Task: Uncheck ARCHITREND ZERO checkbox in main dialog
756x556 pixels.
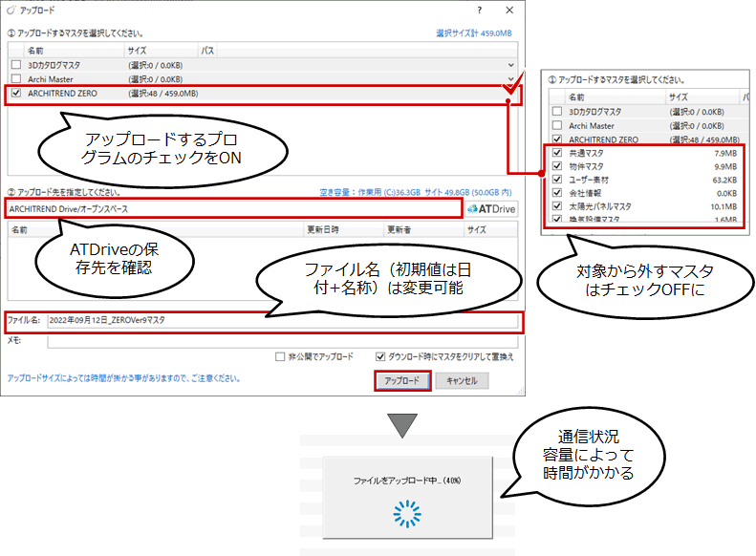Action: (16, 93)
